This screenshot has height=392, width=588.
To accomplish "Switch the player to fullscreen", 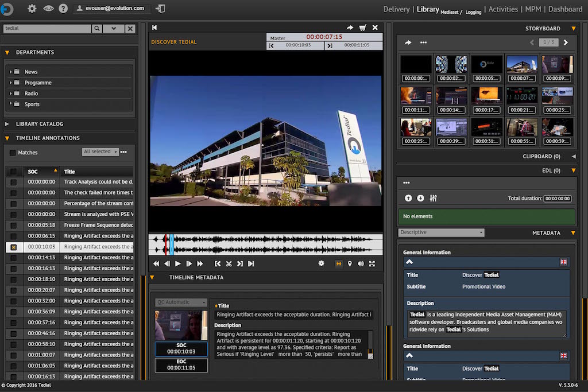I will pyautogui.click(x=372, y=264).
